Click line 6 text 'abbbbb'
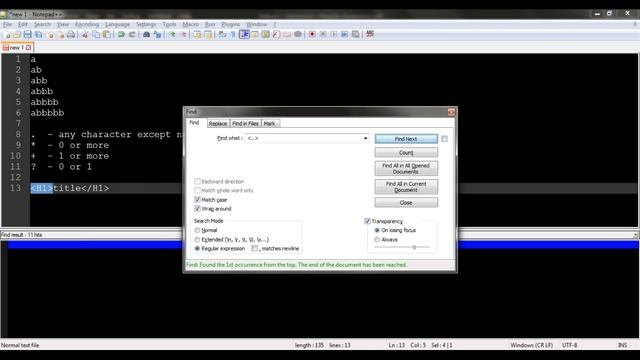The height and width of the screenshot is (360, 640). pos(47,113)
